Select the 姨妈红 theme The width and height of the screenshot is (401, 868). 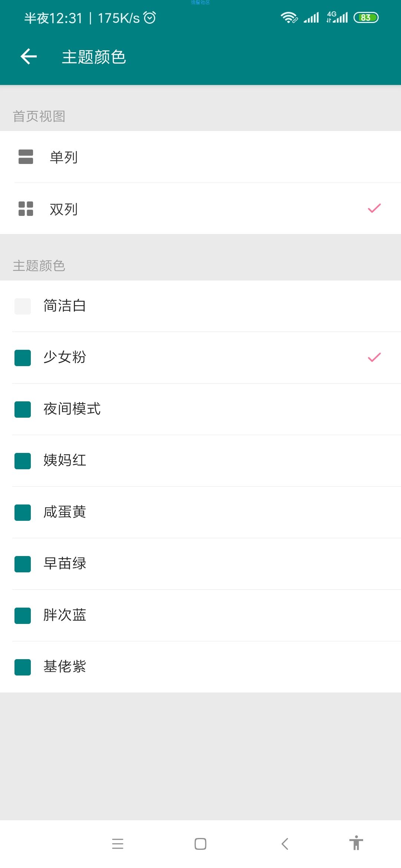[200, 461]
